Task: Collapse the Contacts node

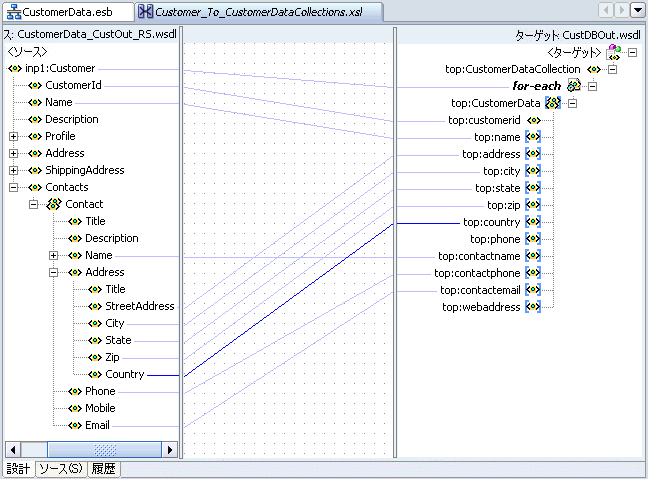Action: (14, 187)
